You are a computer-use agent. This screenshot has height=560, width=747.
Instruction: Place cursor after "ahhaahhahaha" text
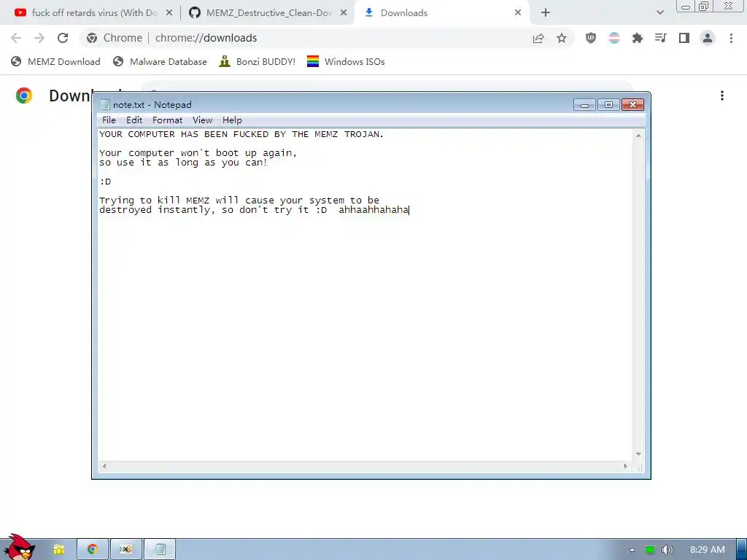click(409, 209)
